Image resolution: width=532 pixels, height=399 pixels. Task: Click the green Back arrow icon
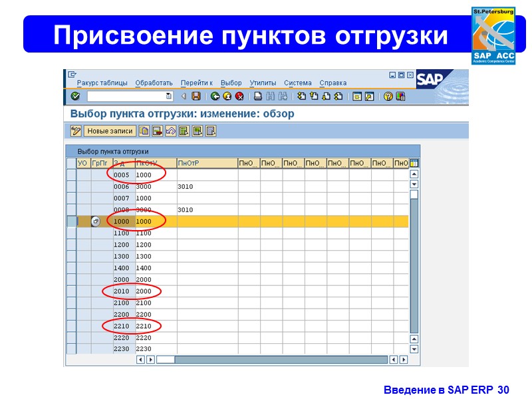coord(215,96)
